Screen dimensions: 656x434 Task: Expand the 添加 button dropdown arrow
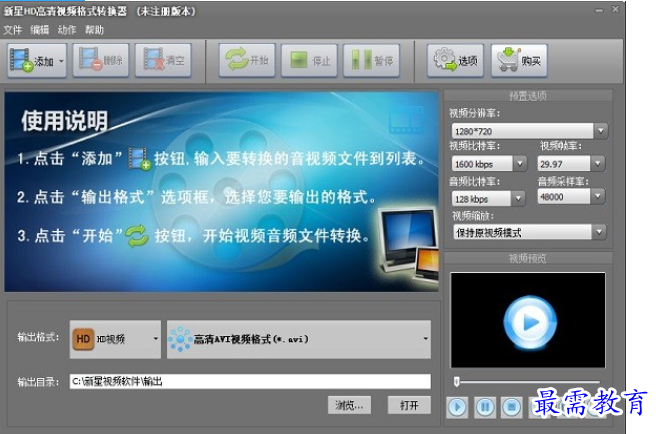(62, 61)
